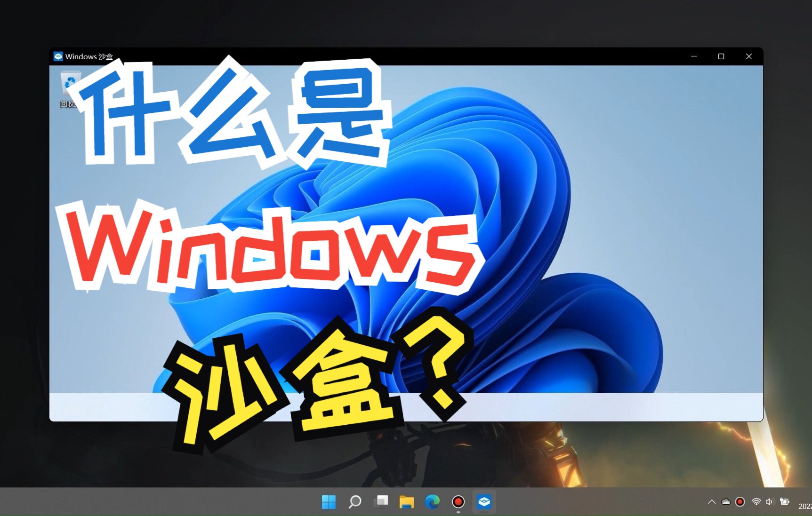Open OneDrive from the system tray
Image resolution: width=812 pixels, height=516 pixels.
725,501
